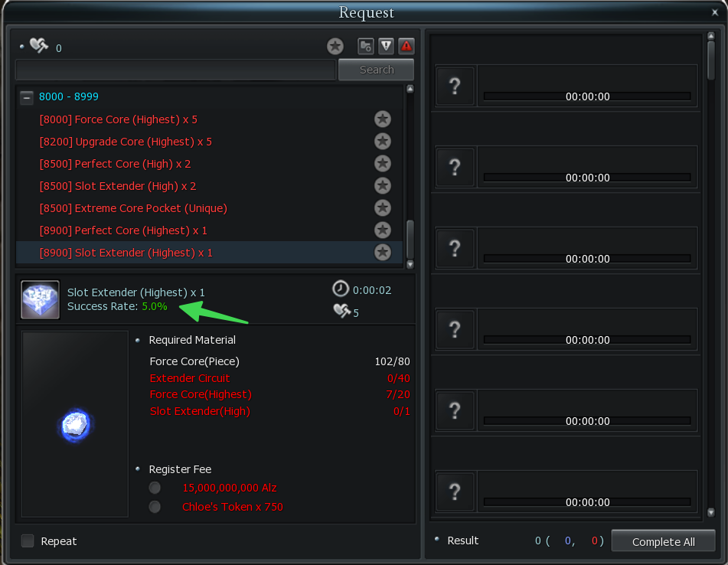Select Chloe's Token x 750 fee option
This screenshot has width=728, height=565.
pos(155,507)
